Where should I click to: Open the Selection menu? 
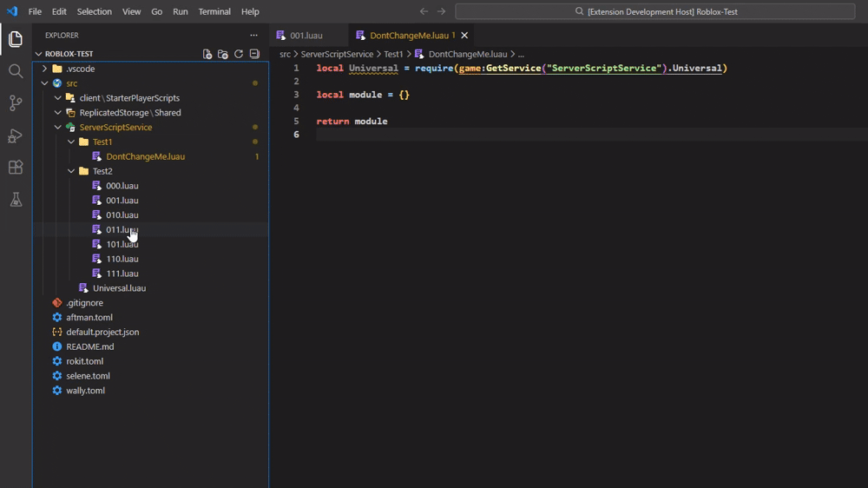coord(94,11)
